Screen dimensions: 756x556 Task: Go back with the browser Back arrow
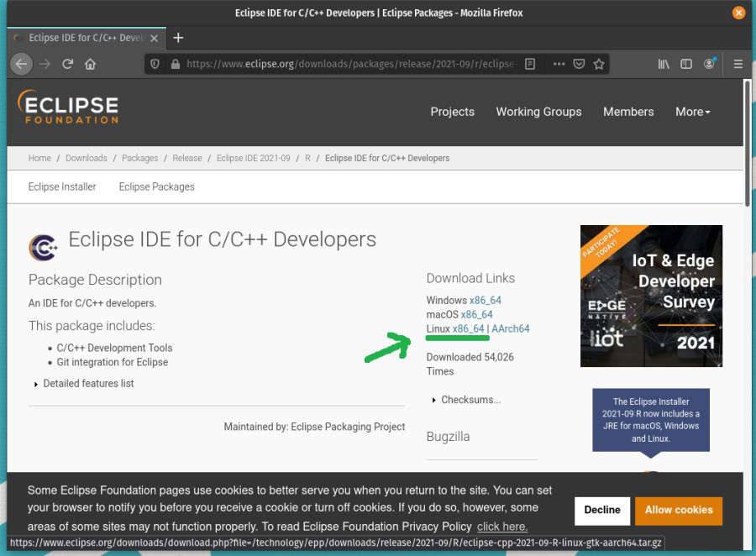(21, 64)
